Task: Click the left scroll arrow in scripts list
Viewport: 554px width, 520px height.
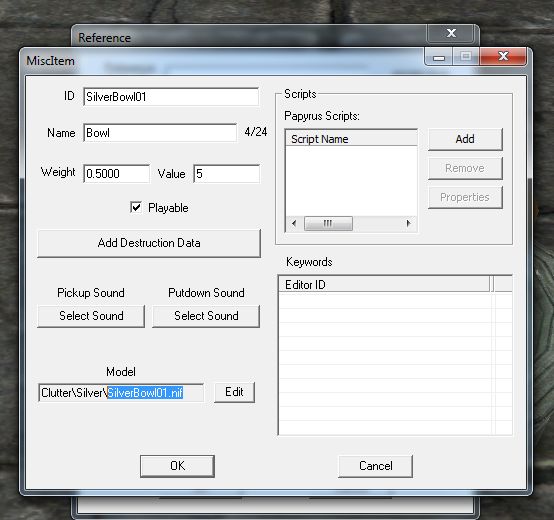Action: pos(294,223)
